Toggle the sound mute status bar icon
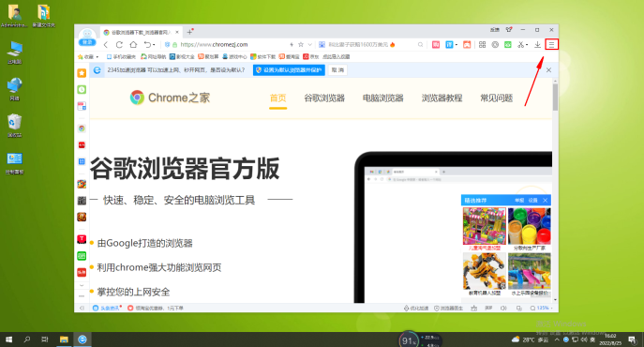 tap(503, 308)
